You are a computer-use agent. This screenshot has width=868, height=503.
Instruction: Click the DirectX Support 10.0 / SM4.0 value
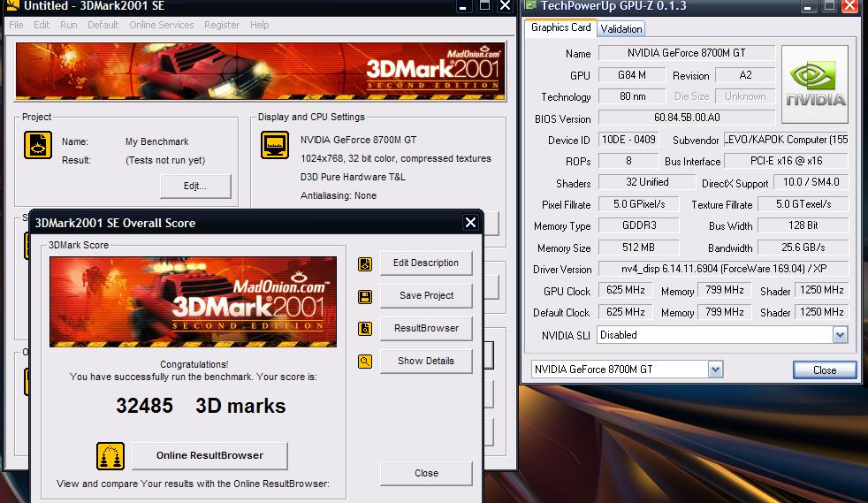pyautogui.click(x=811, y=182)
